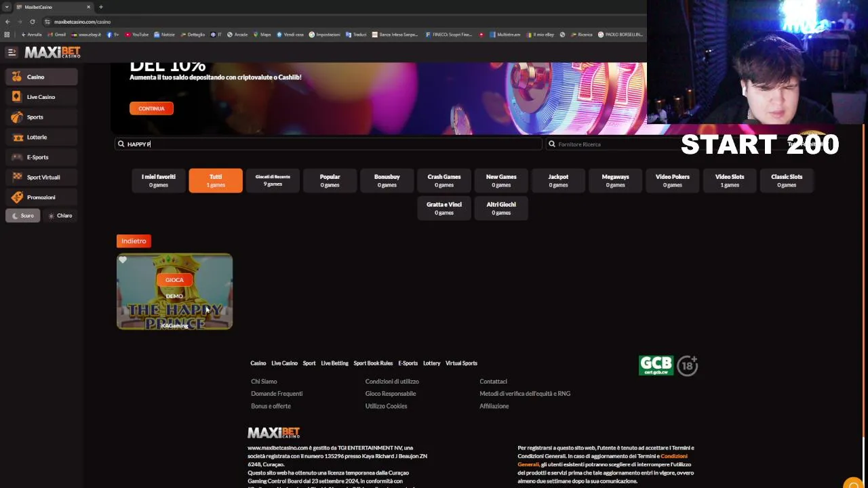The width and height of the screenshot is (868, 488).
Task: Click the Indietro back button
Action: point(134,241)
